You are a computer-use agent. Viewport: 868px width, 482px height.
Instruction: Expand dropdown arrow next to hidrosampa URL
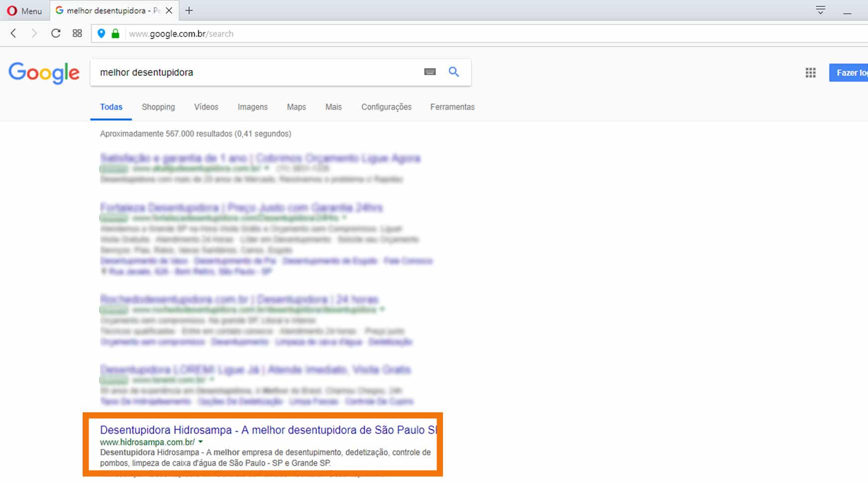tap(201, 442)
